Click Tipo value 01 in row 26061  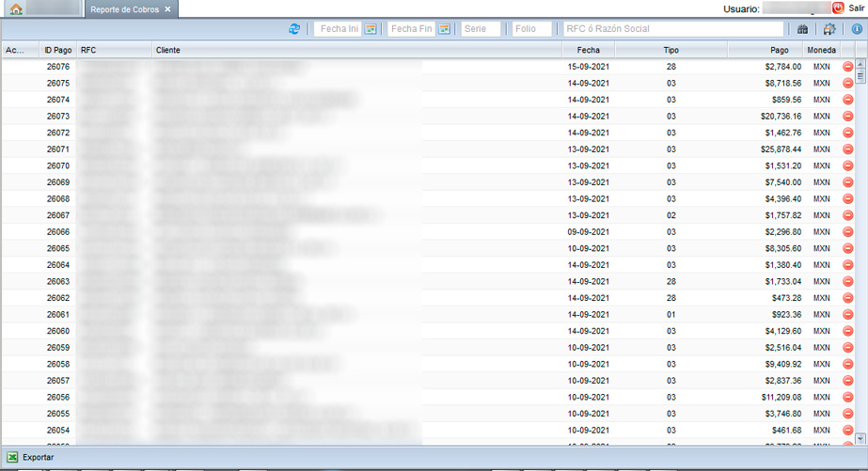point(671,314)
